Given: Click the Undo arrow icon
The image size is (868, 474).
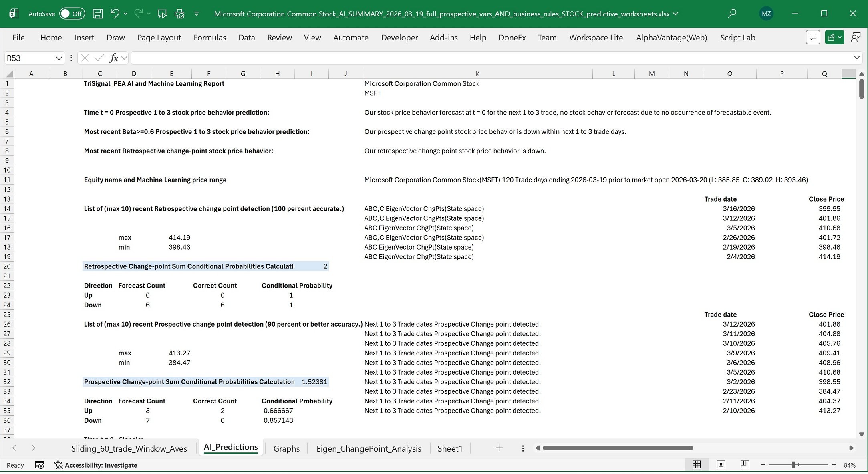Looking at the screenshot, I should (115, 14).
